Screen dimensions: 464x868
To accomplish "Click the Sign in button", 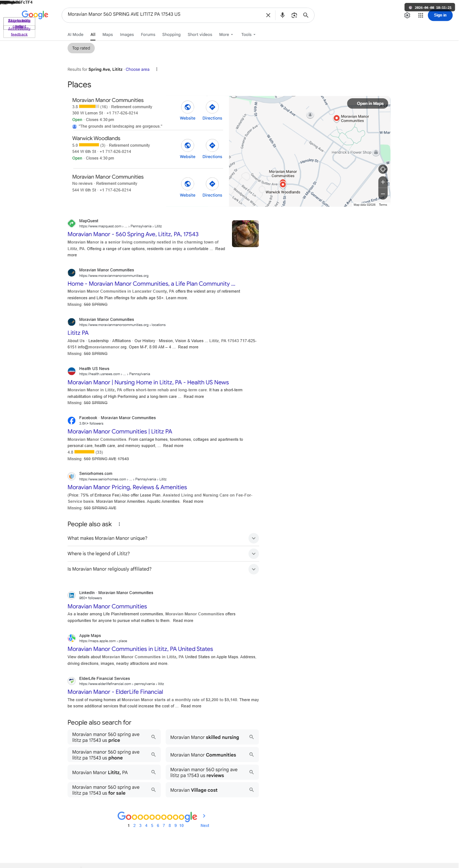I will 440,15.
